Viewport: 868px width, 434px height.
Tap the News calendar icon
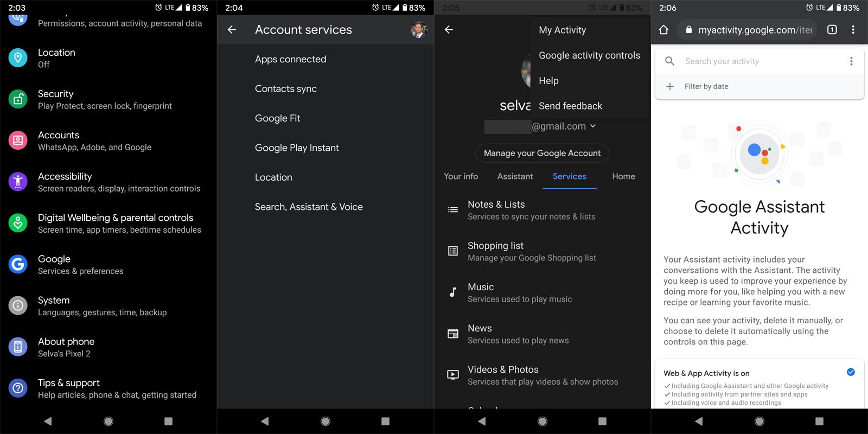click(452, 334)
